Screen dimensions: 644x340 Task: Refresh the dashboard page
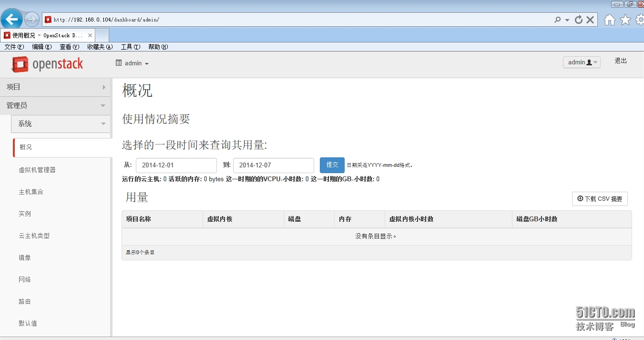point(580,20)
